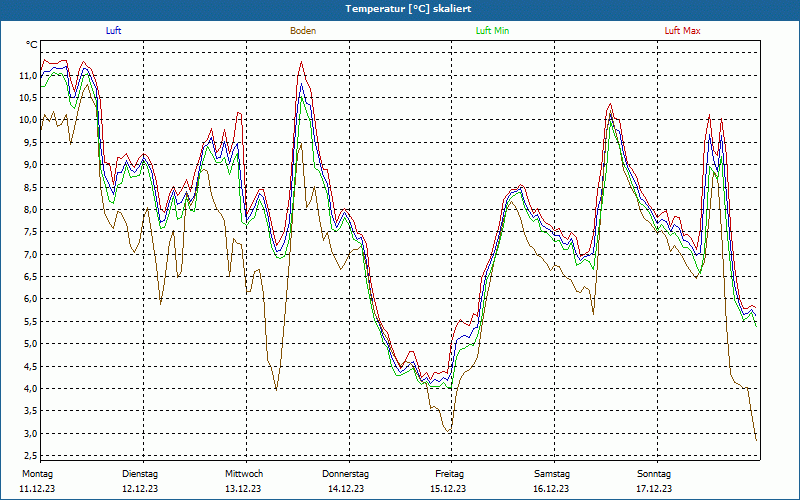Click the 16.12.23 date label
800x500 pixels.
click(551, 489)
